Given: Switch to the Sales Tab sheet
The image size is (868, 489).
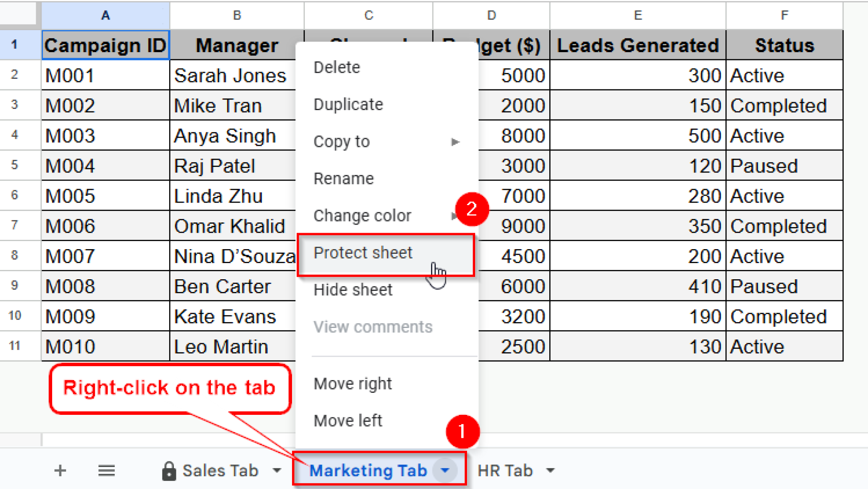Looking at the screenshot, I should click(220, 470).
